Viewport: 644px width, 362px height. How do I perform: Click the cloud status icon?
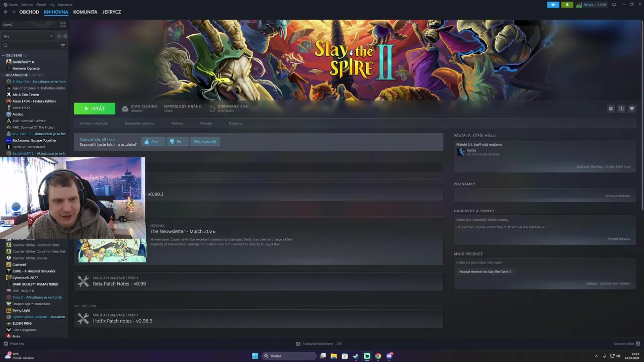(125, 109)
